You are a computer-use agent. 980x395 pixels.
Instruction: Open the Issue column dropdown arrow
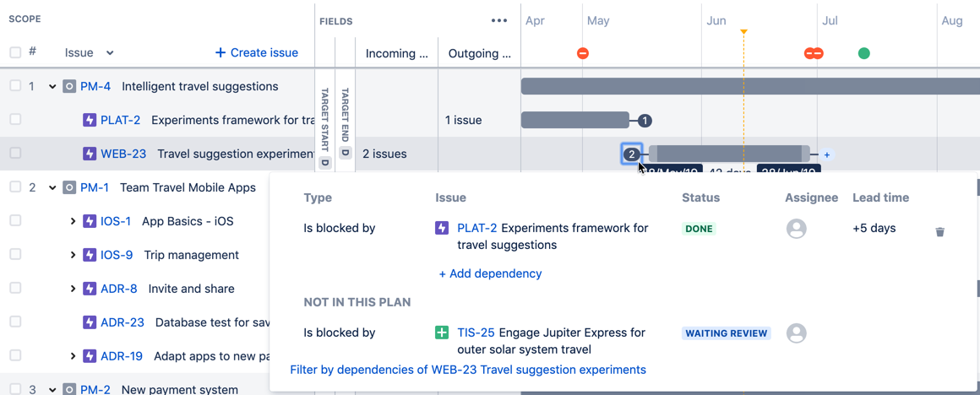pos(110,53)
